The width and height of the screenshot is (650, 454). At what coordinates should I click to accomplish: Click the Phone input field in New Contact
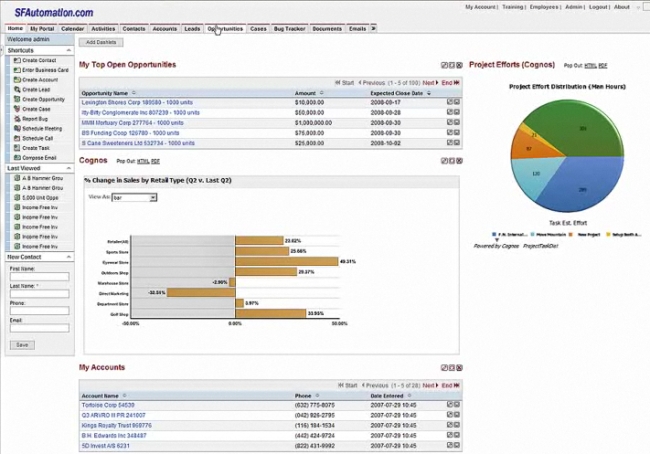(39, 311)
